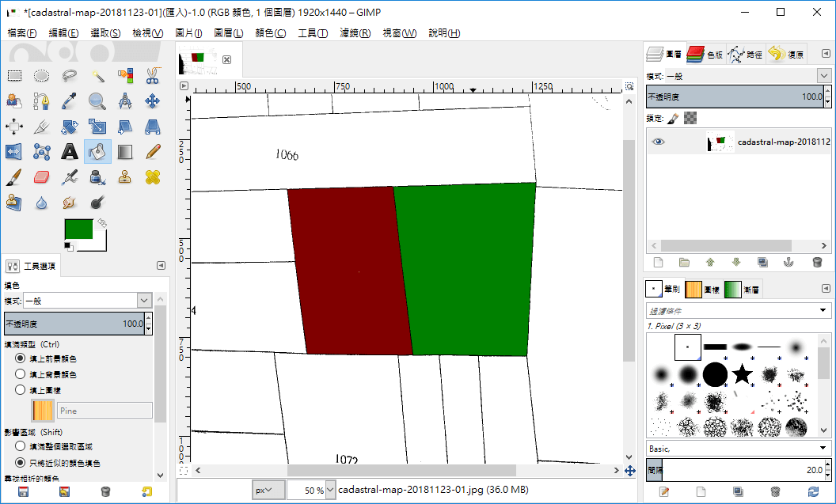
Task: Select the 填上圖樣 radio button
Action: pos(21,389)
